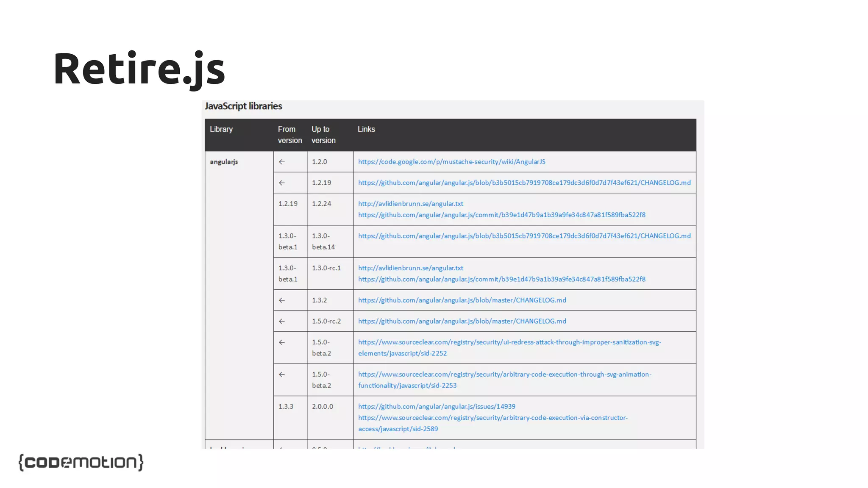Click the CHANGELOG.md link in the 1.3.2 row
This screenshot has height=488, width=868.
(462, 300)
